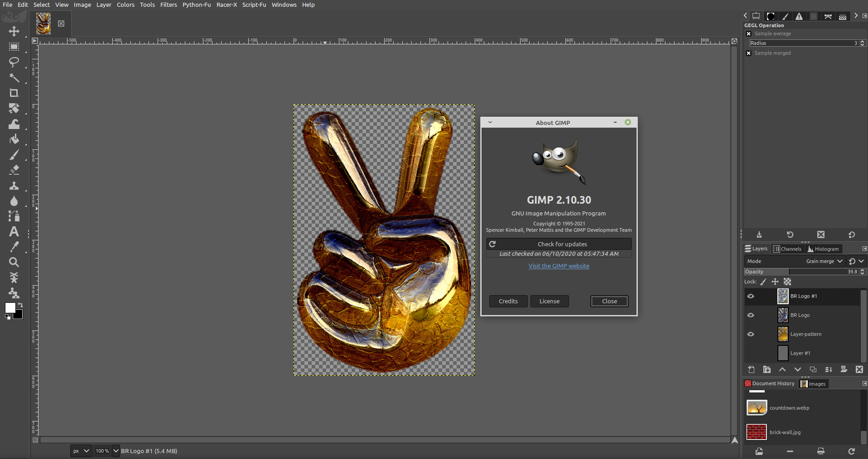The image size is (868, 459).
Task: Open the Colors menu
Action: pyautogui.click(x=125, y=5)
